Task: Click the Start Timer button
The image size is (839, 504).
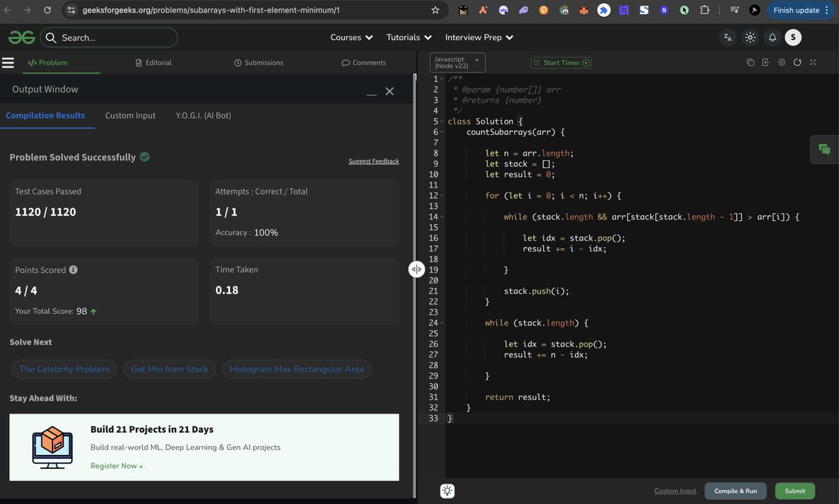Action: (x=561, y=63)
